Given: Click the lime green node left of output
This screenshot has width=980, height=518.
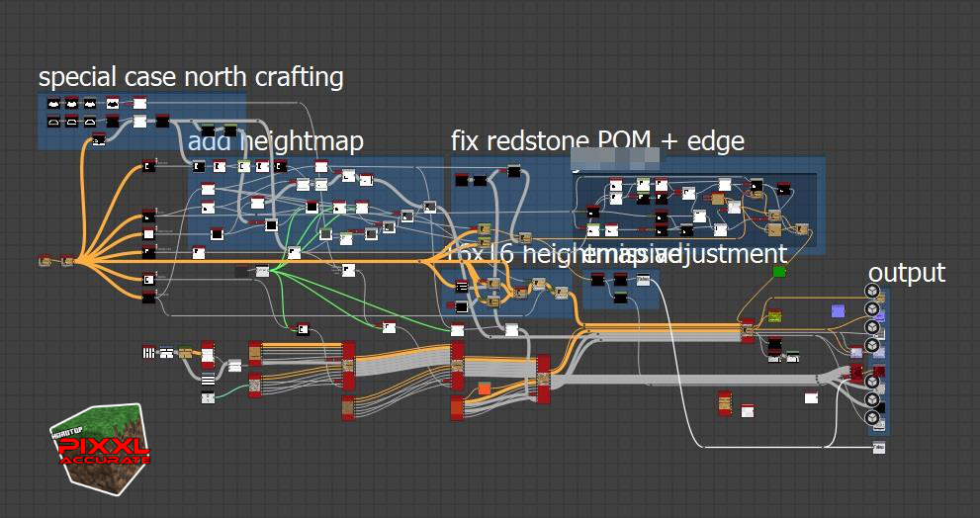Looking at the screenshot, I should [774, 316].
